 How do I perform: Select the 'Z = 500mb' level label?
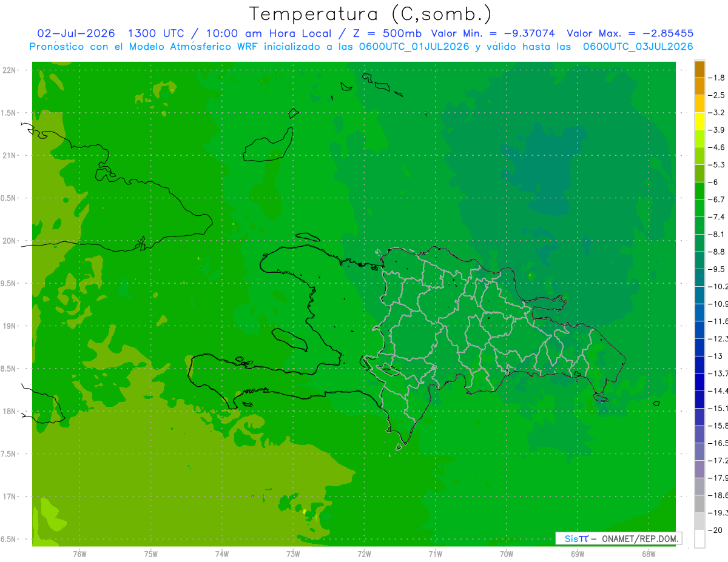tap(386, 33)
